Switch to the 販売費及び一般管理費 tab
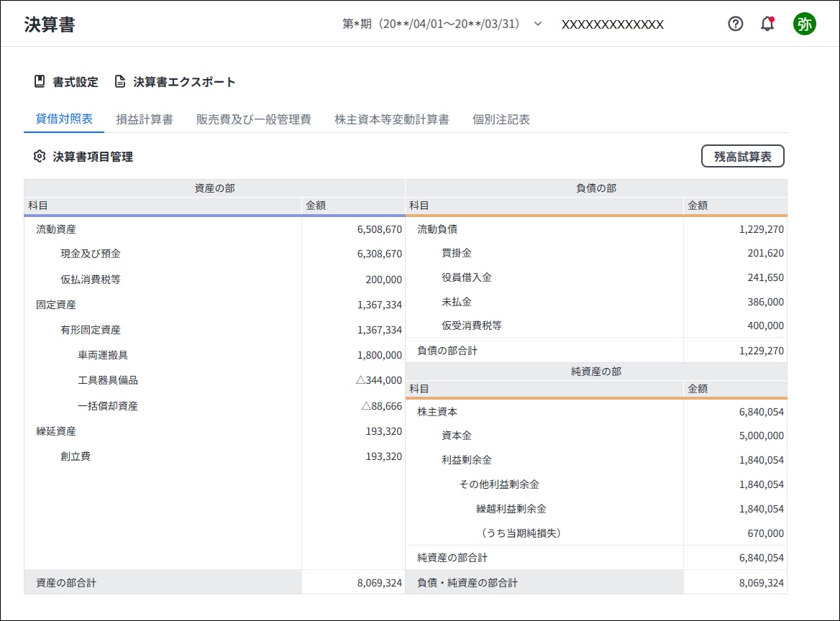 pyautogui.click(x=253, y=119)
